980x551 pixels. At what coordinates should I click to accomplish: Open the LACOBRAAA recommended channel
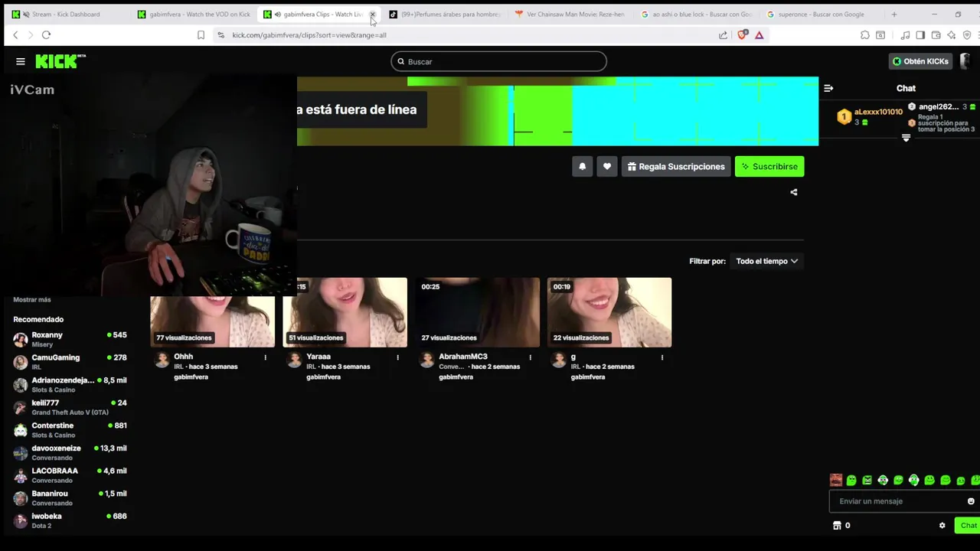70,475
